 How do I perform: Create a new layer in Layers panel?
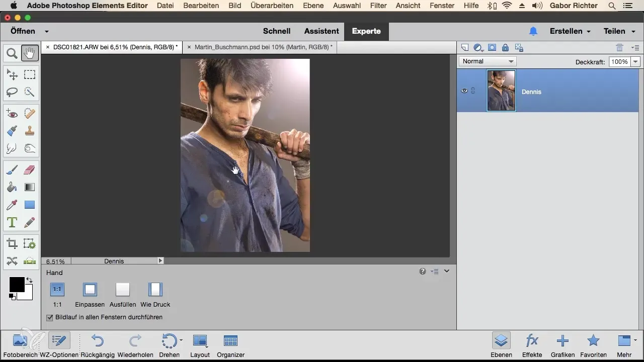465,48
